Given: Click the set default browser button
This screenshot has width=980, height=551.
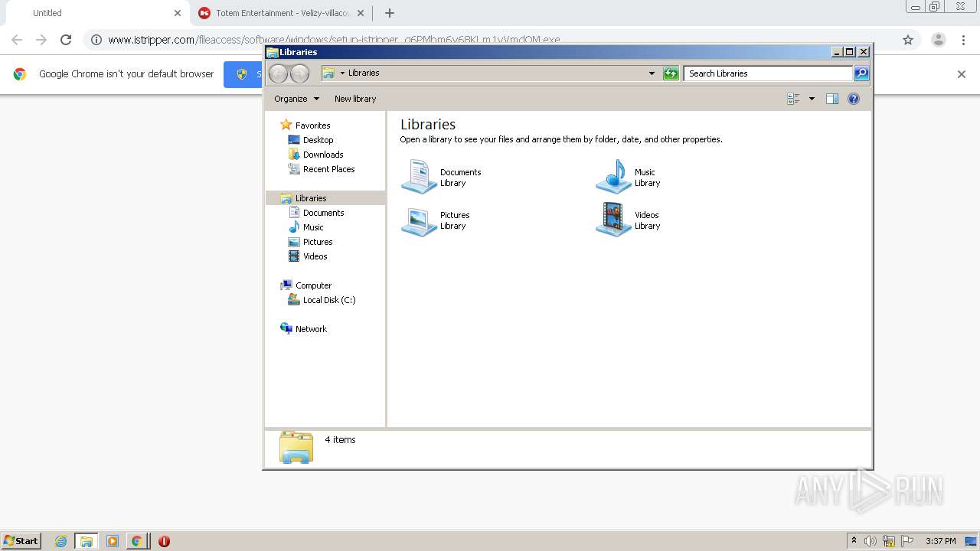Looking at the screenshot, I should tap(243, 74).
